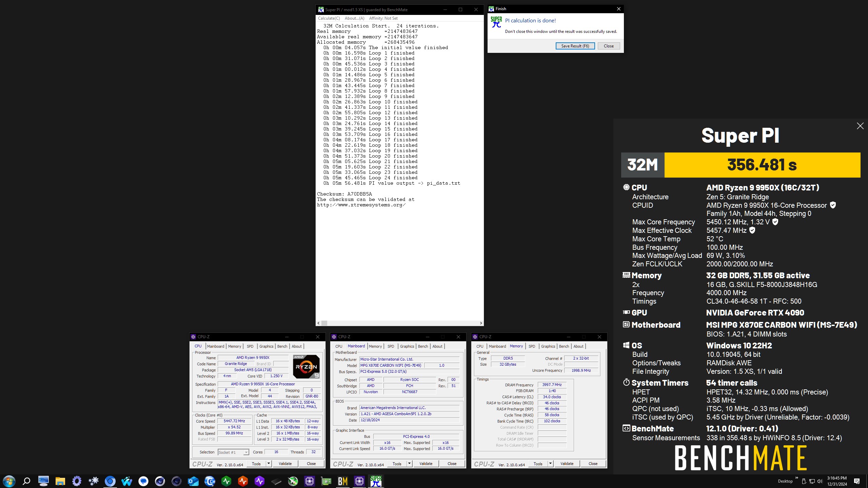Click the shield badge beside Max Effective Clock
868x488 pixels.
pyautogui.click(x=752, y=230)
